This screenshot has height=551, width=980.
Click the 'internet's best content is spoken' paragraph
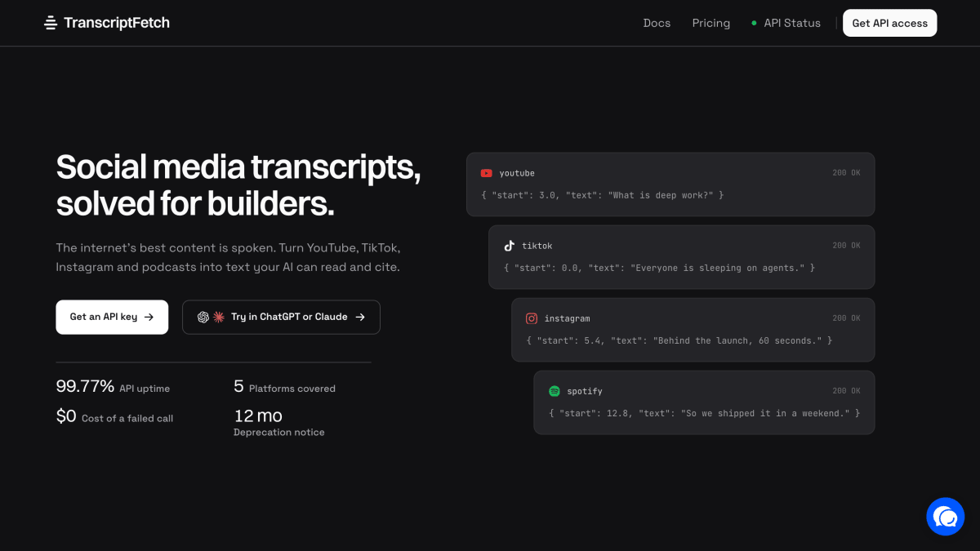pyautogui.click(x=228, y=257)
